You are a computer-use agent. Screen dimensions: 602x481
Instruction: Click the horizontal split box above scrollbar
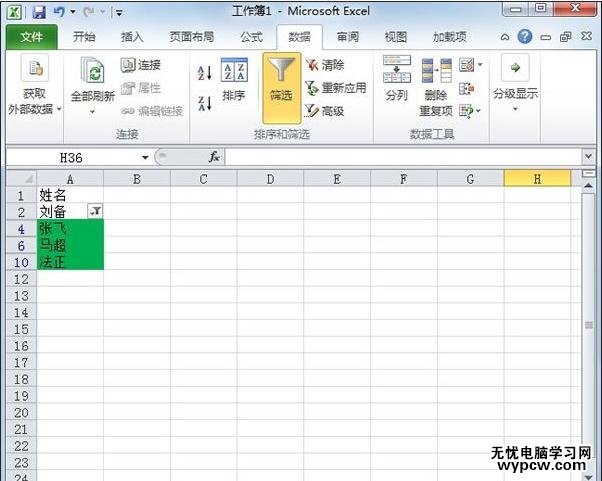[x=588, y=174]
